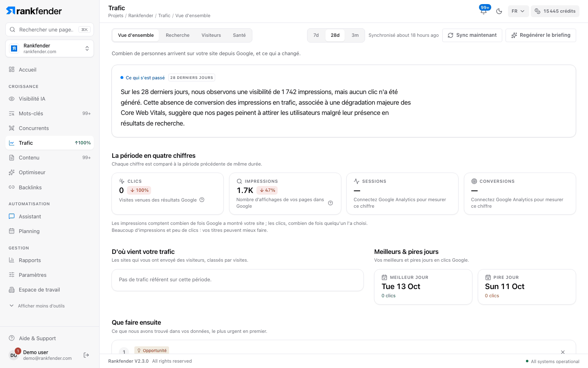This screenshot has height=368, width=588.
Task: Go to Accueil in sidebar
Action: pos(49,70)
